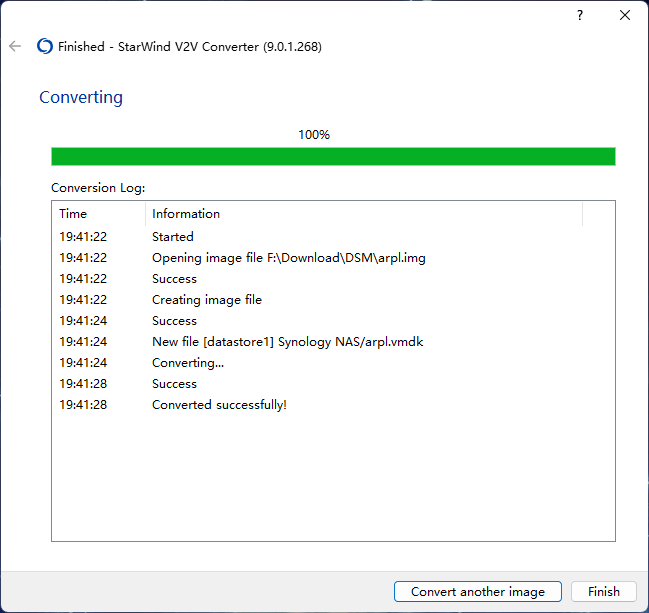Select 'New file [datastore1] Synology NAS/arpl.vmdk' row
The height and width of the screenshot is (613, 649).
point(333,342)
